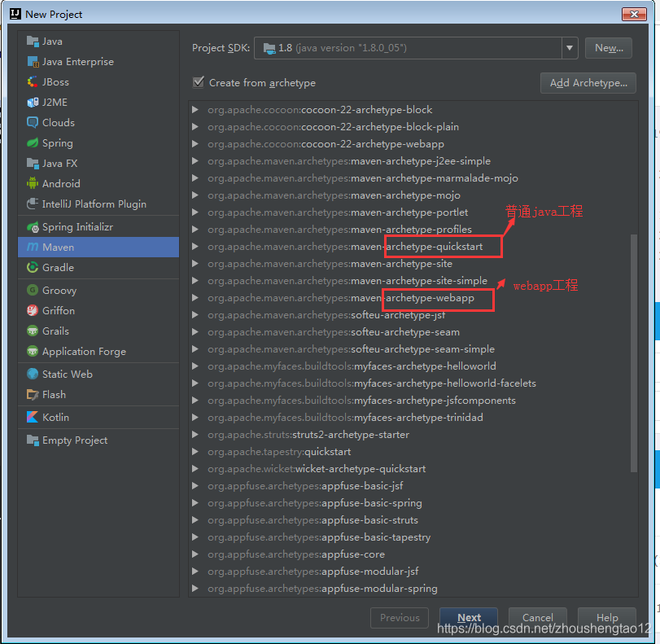Select the Clouds icon
The width and height of the screenshot is (660, 644).
[33, 123]
